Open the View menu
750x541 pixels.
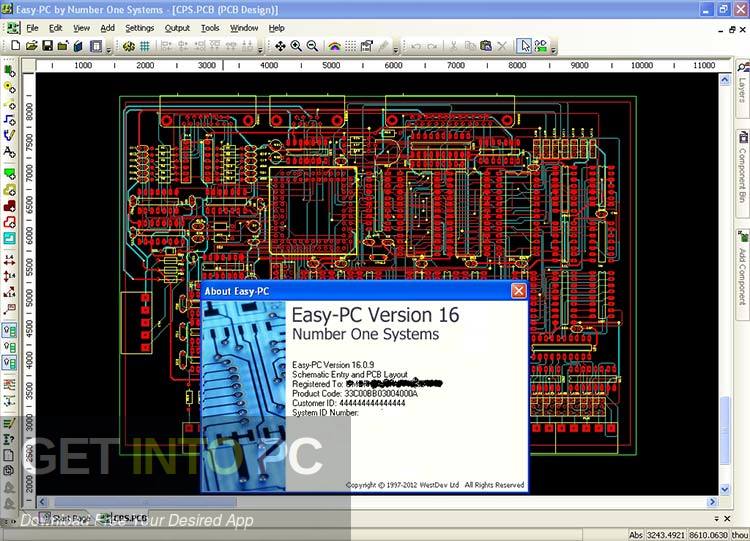[x=81, y=28]
